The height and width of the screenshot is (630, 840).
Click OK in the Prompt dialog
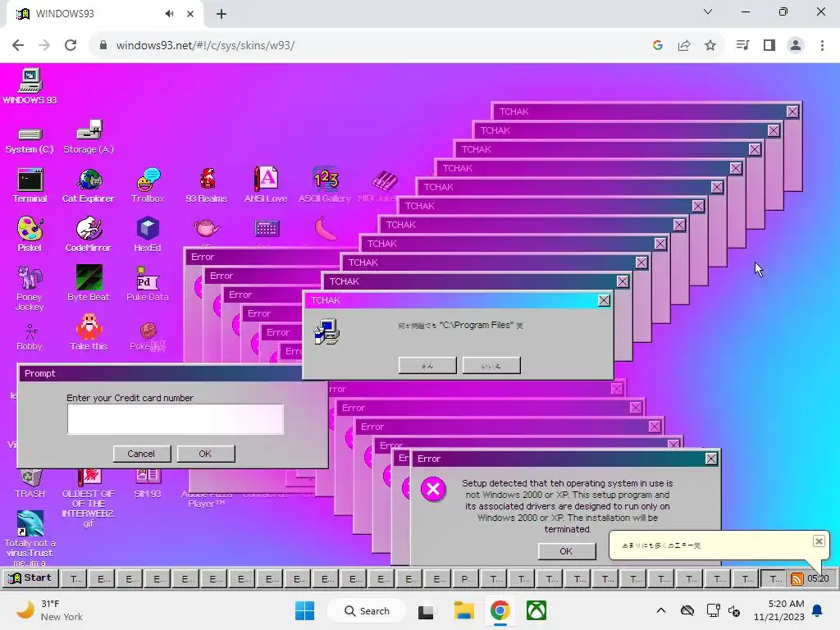[205, 454]
